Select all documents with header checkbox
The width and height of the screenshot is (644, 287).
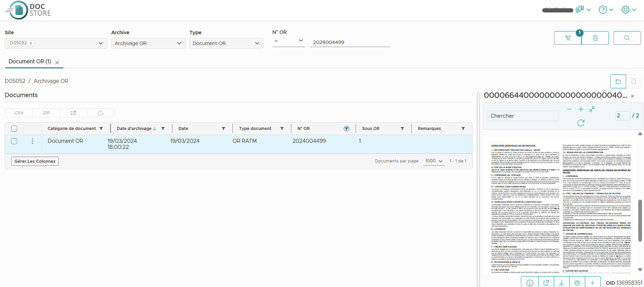tap(14, 129)
